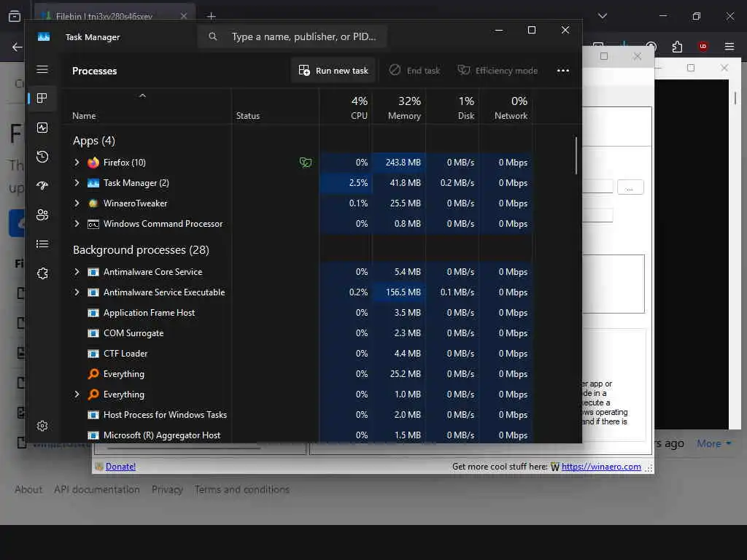The height and width of the screenshot is (560, 747).
Task: Sort processes by Disk column
Action: [x=452, y=106]
